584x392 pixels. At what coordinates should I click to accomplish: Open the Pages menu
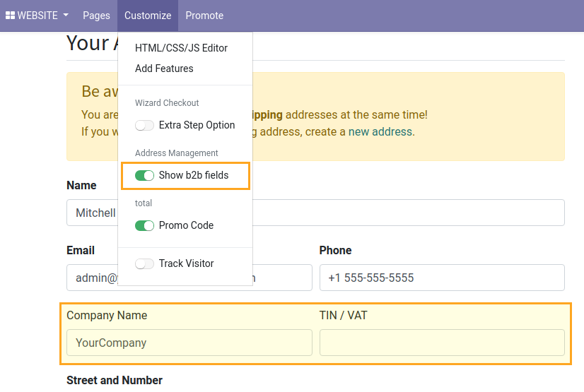96,16
